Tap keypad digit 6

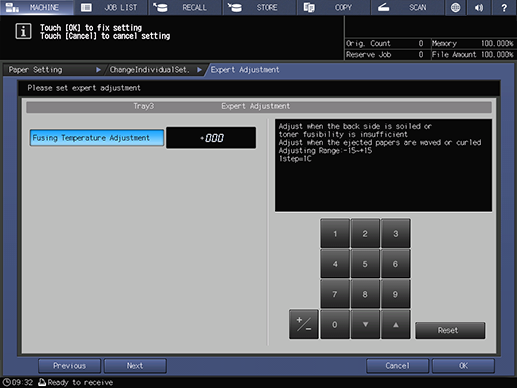pyautogui.click(x=395, y=264)
